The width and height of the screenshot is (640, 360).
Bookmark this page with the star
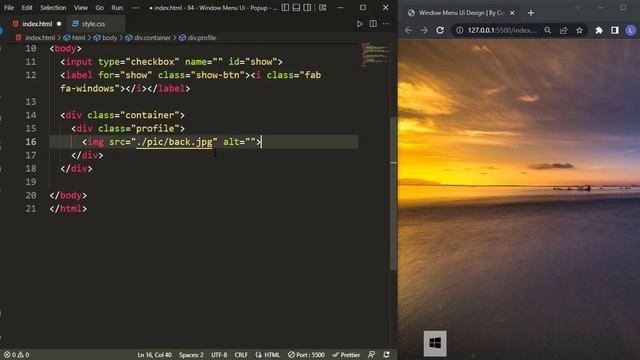[x=580, y=30]
